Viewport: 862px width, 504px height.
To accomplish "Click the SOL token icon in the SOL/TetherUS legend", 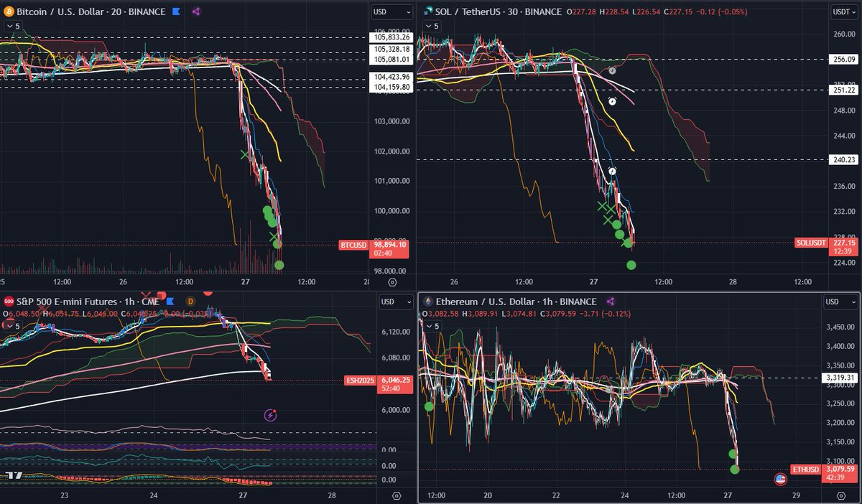I will pyautogui.click(x=427, y=11).
